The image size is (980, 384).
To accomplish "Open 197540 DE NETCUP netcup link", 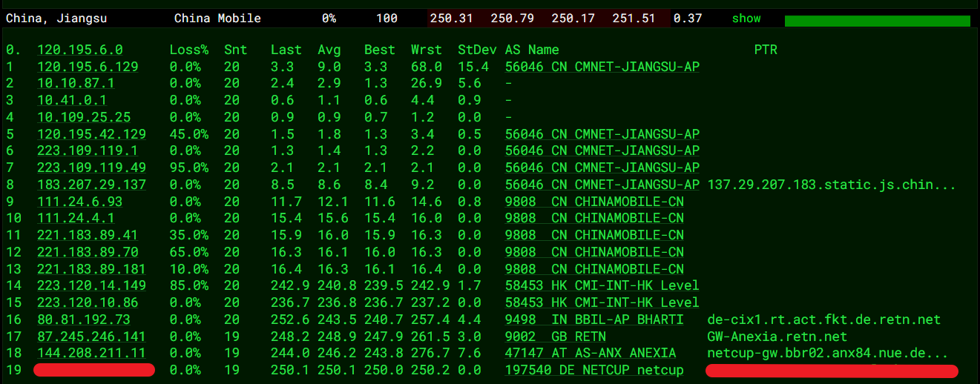I will tap(594, 370).
